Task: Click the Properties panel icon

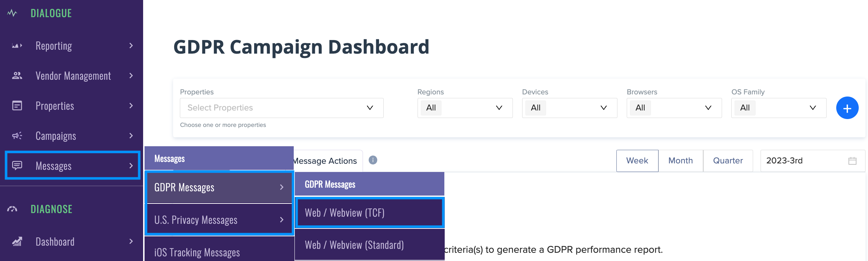Action: 17,105
